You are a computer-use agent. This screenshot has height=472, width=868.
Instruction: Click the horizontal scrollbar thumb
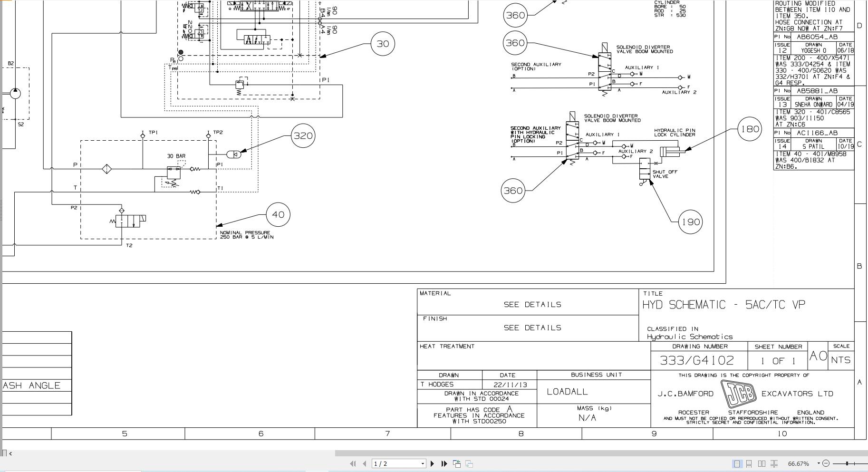pos(601,453)
